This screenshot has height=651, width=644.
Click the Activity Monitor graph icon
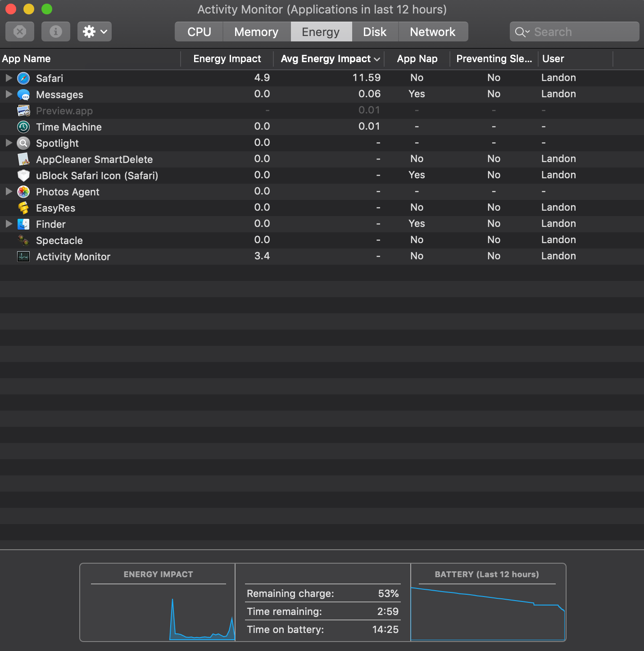(x=23, y=257)
